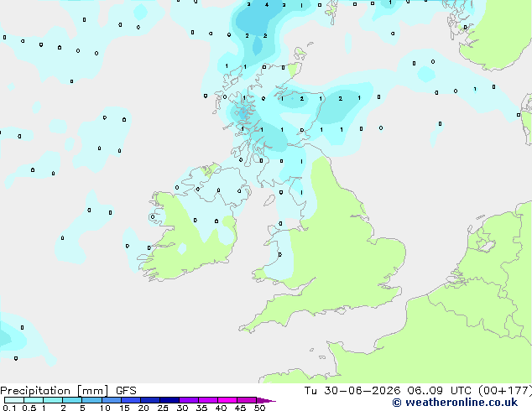Click the legend label '45'
The image size is (532, 411).
coord(240,408)
